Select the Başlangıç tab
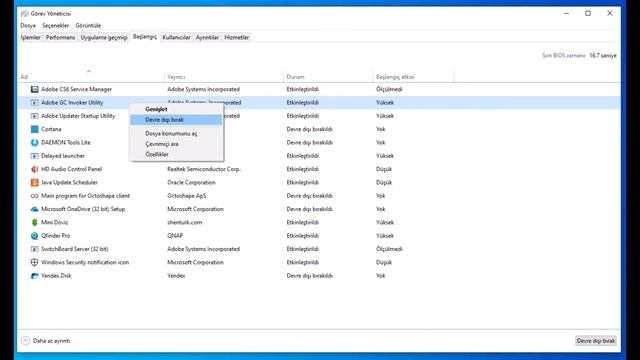 click(x=145, y=37)
